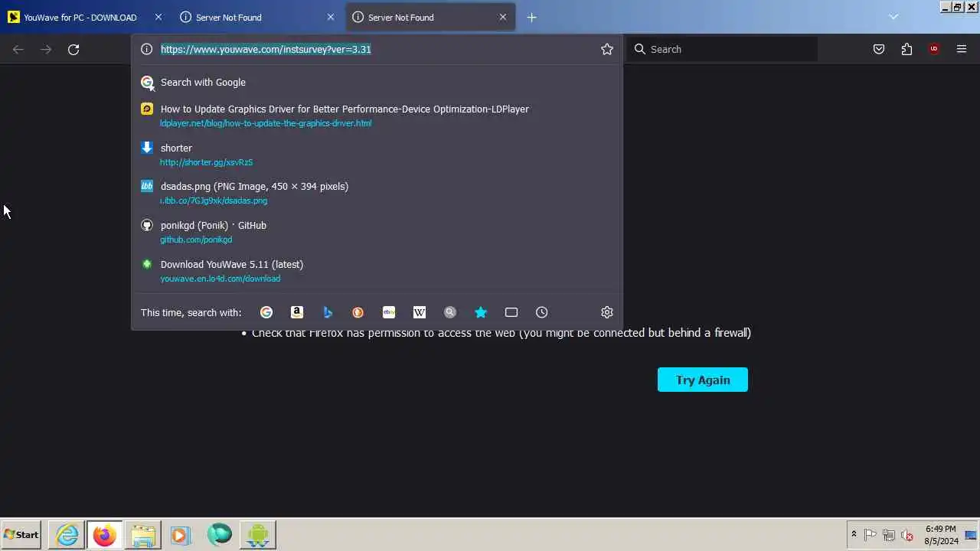Click the Try Again button
Screen dimensions: 980x551
coord(703,380)
